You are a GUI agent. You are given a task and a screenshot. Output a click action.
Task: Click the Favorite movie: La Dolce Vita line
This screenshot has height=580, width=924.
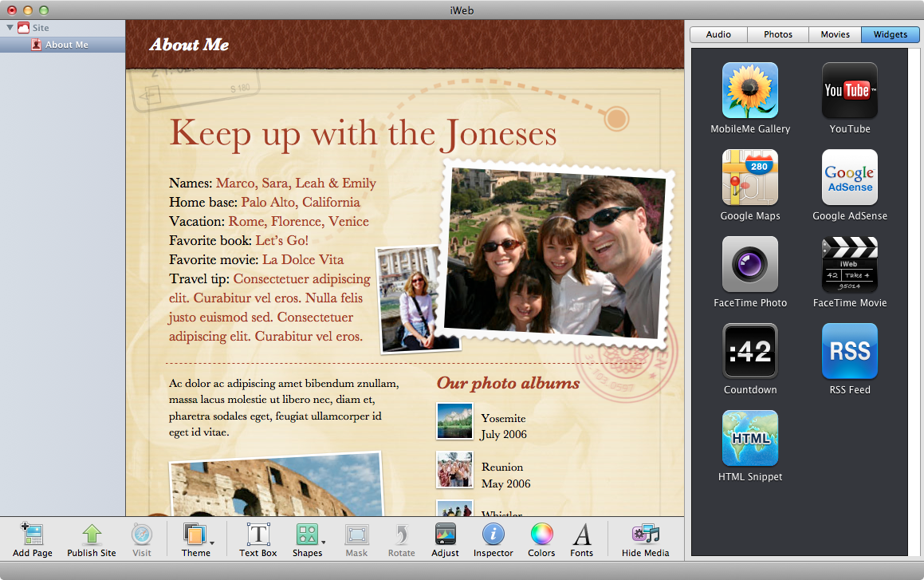[257, 259]
